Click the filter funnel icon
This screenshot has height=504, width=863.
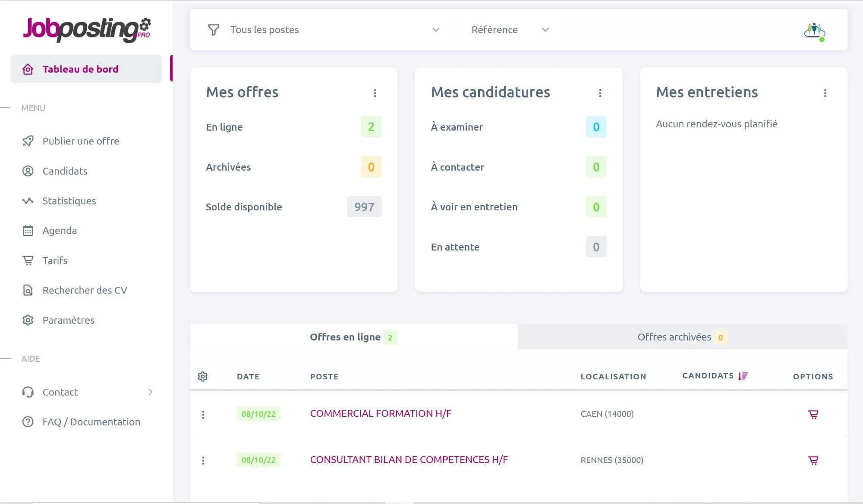214,30
